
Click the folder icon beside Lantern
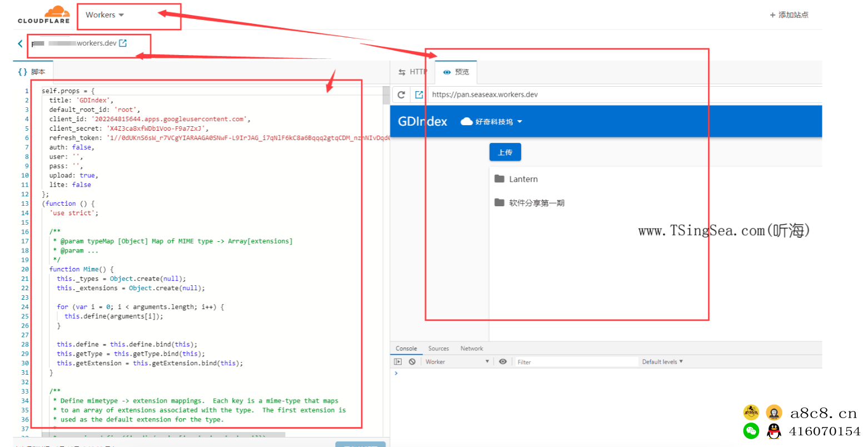500,178
